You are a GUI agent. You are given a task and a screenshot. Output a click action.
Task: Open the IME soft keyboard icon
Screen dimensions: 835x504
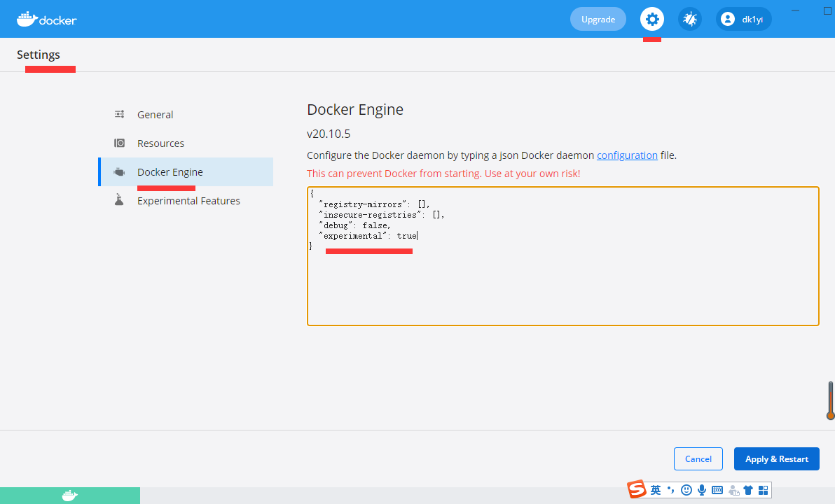point(717,490)
